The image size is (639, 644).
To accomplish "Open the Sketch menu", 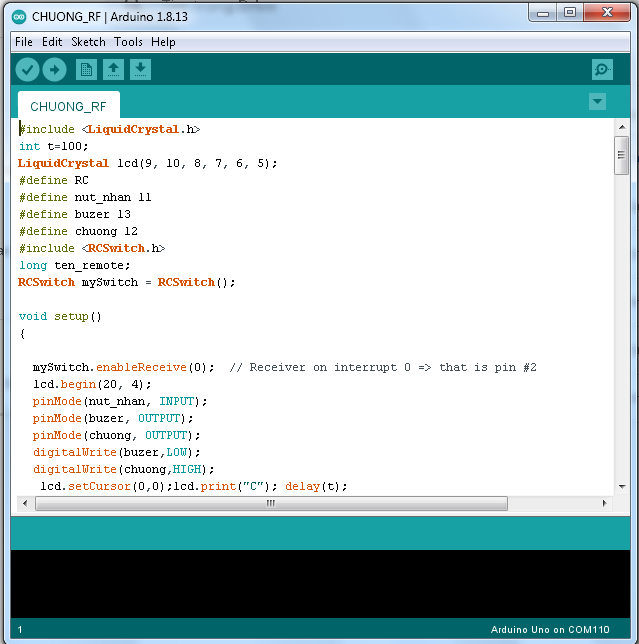I will point(88,42).
